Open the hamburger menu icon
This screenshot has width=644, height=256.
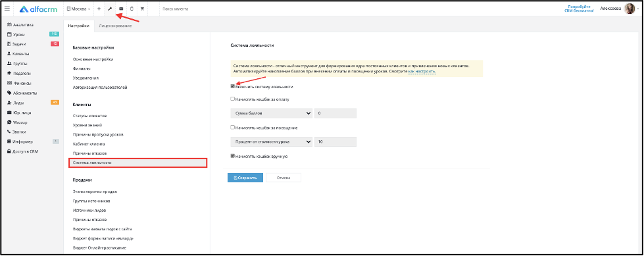coord(7,9)
